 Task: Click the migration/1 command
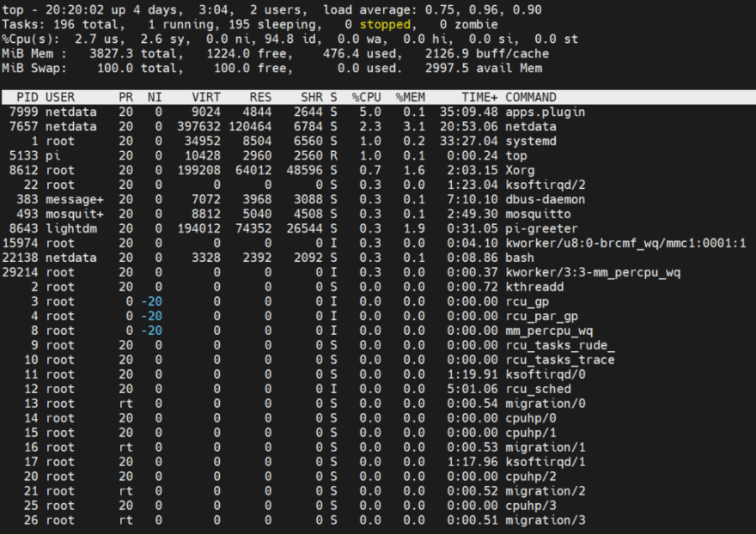coord(546,447)
